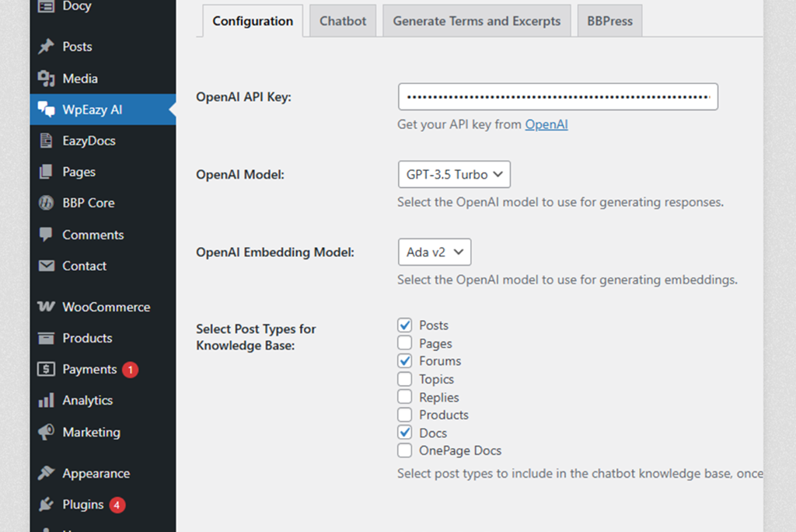Open the Media sidebar menu
This screenshot has height=532, width=796.
103,78
